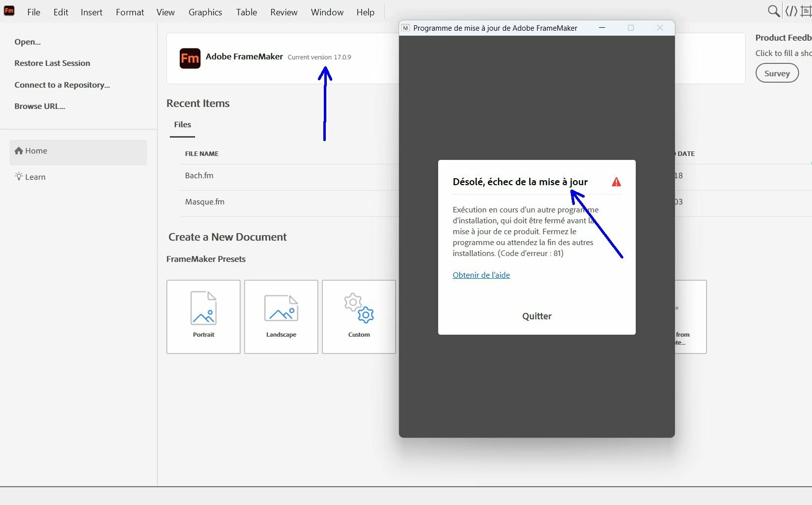Click the Product Feedback heading
This screenshot has width=812, height=505.
(x=783, y=38)
